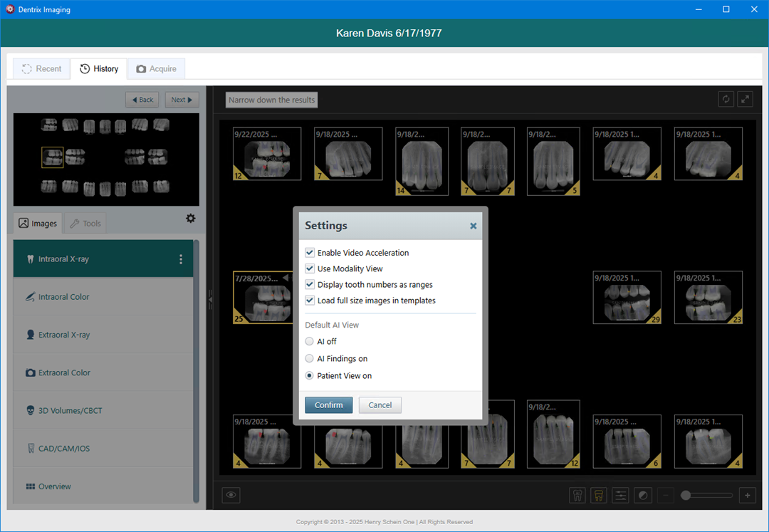Click the eye visibility icon in bottom toolbar

(231, 495)
